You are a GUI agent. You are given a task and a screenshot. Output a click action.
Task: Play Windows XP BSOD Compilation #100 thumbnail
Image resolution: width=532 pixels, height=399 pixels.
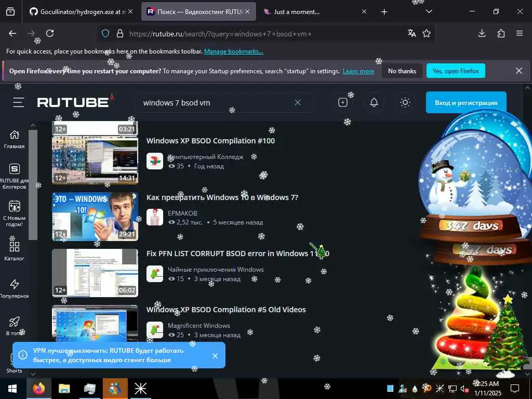95,160
